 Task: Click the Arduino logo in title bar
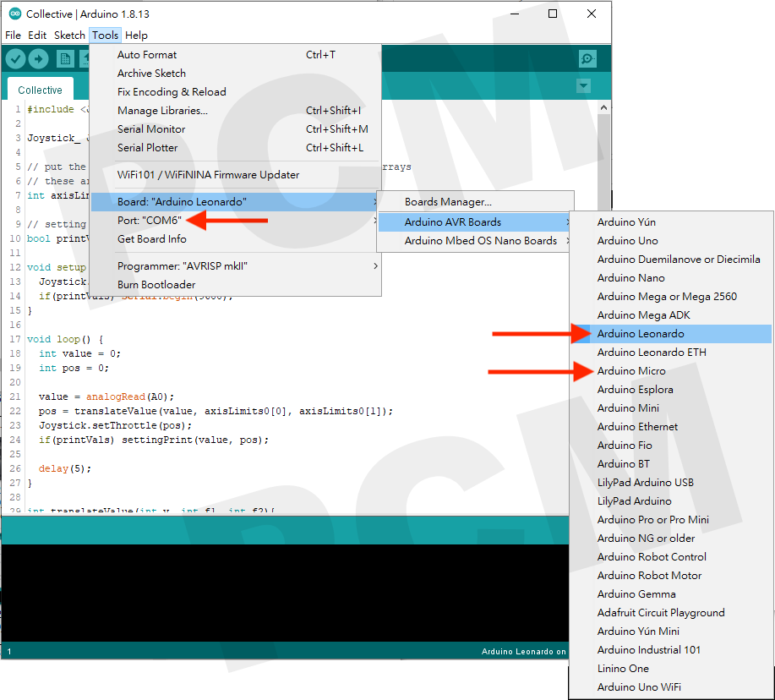pos(15,14)
